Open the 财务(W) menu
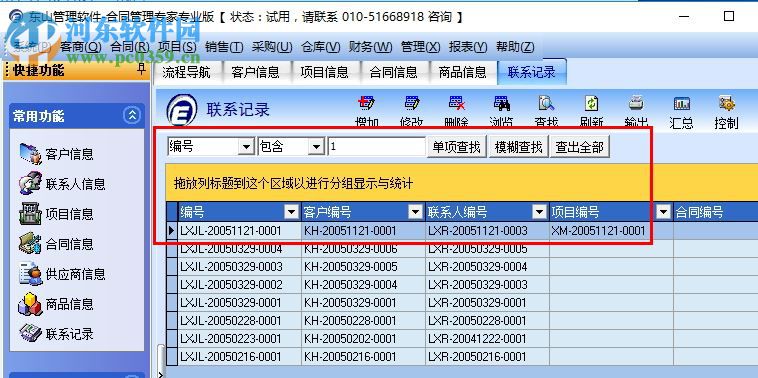 [x=370, y=47]
